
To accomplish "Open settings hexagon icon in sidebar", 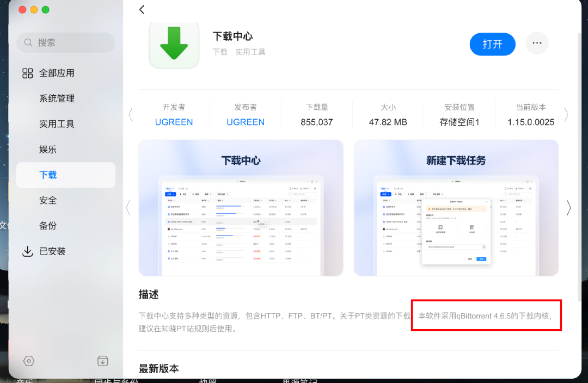I will click(29, 361).
